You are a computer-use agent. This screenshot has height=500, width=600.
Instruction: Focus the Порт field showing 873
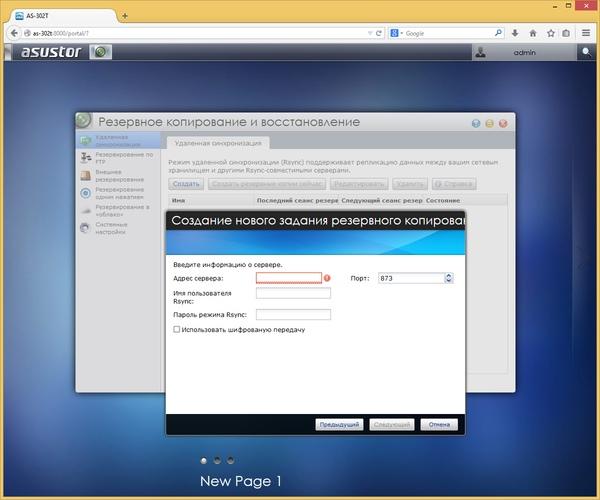[411, 278]
